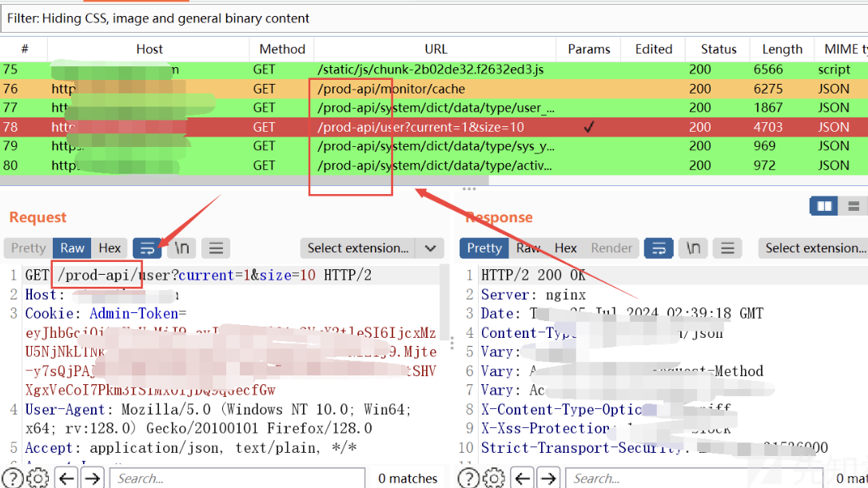Click HTTP/2 200 OK response line
868x488 pixels.
click(533, 276)
